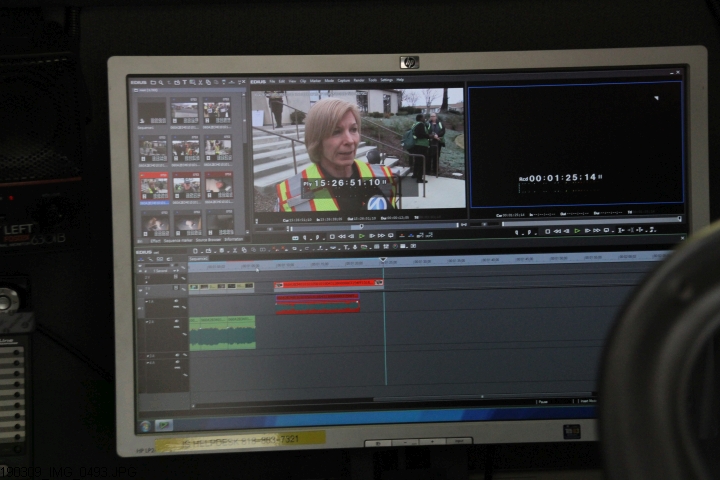Click the voice over microphone icon in timeline toolbar
Screen dimensions: 720x480
tap(354, 248)
